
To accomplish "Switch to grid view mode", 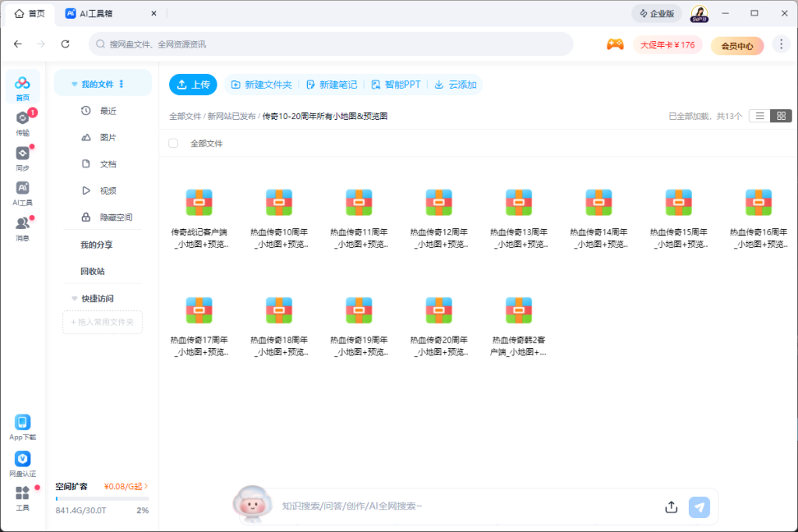I will click(779, 115).
